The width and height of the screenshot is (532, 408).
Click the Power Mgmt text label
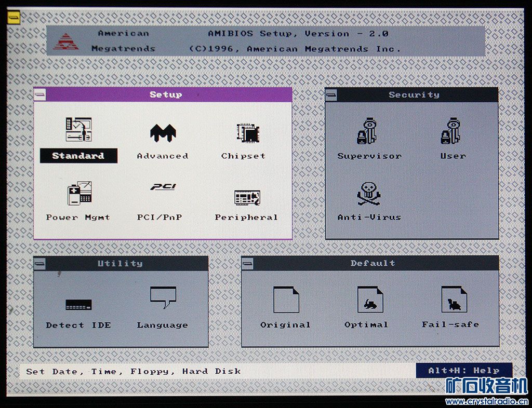pyautogui.click(x=78, y=217)
